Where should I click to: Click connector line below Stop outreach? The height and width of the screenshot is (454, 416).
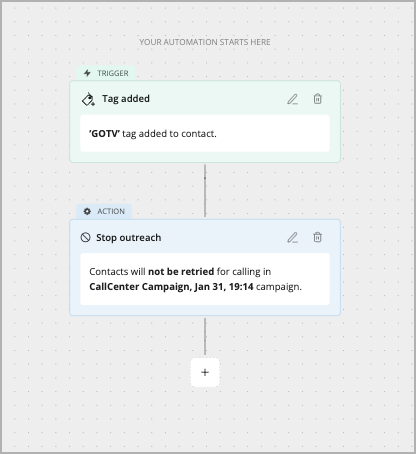(205, 336)
